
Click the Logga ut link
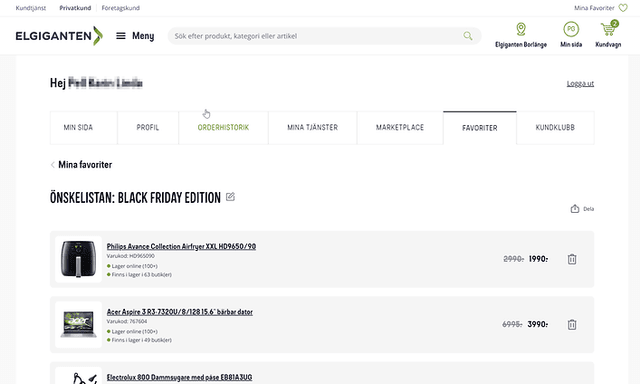[x=580, y=84]
